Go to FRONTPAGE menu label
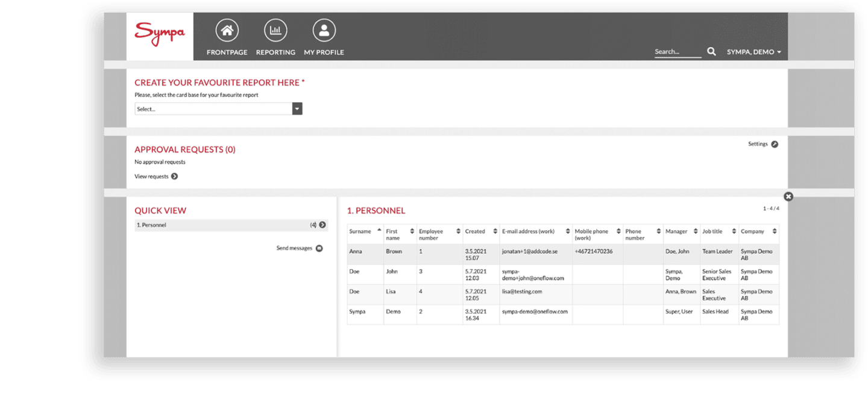The image size is (868, 399). (x=227, y=52)
